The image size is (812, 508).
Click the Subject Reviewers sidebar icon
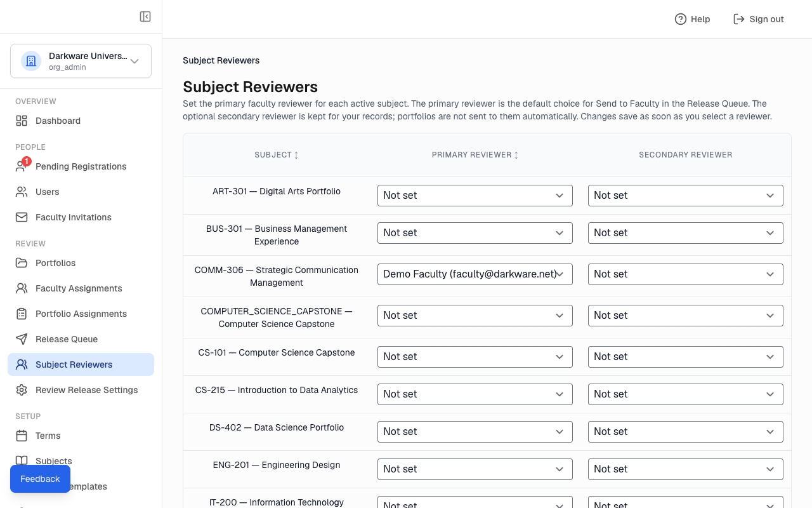coord(22,364)
